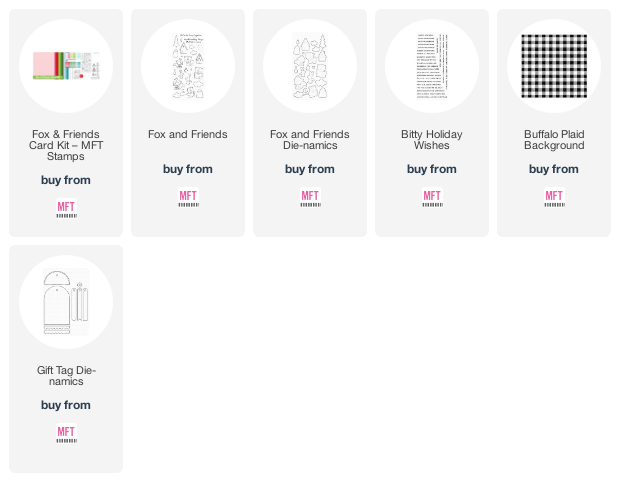The height and width of the screenshot is (493, 620).
Task: Open the Buffalo Plaid Background thumbnail
Action: click(554, 66)
